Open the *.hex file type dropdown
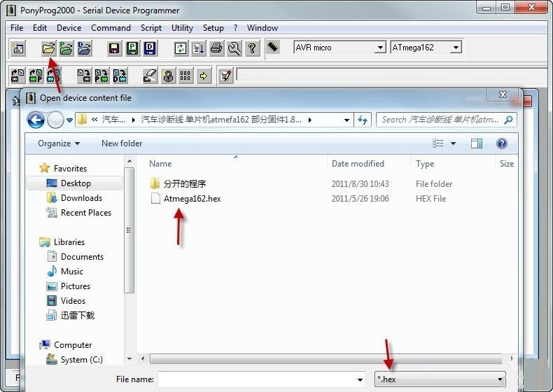The height and width of the screenshot is (392, 553). 440,379
